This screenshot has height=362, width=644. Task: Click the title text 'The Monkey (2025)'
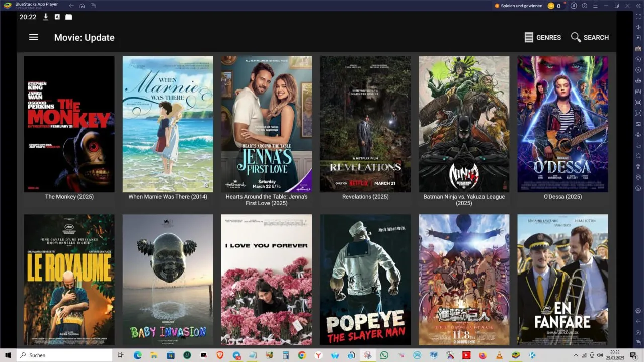[x=69, y=197]
